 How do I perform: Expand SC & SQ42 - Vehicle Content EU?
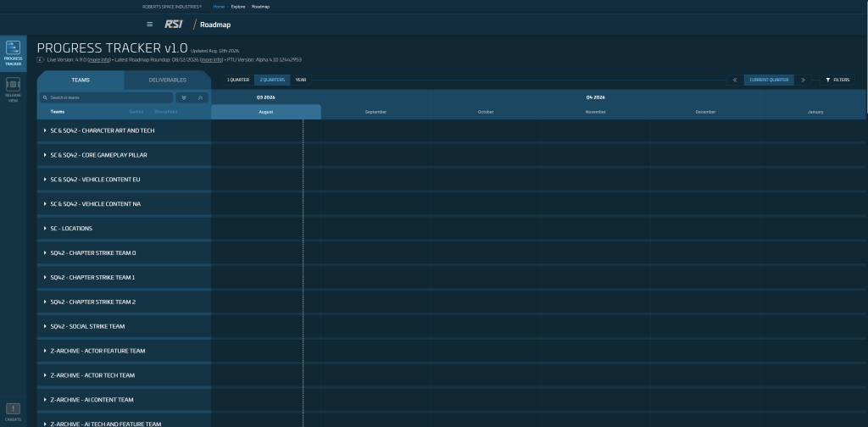pyautogui.click(x=124, y=180)
